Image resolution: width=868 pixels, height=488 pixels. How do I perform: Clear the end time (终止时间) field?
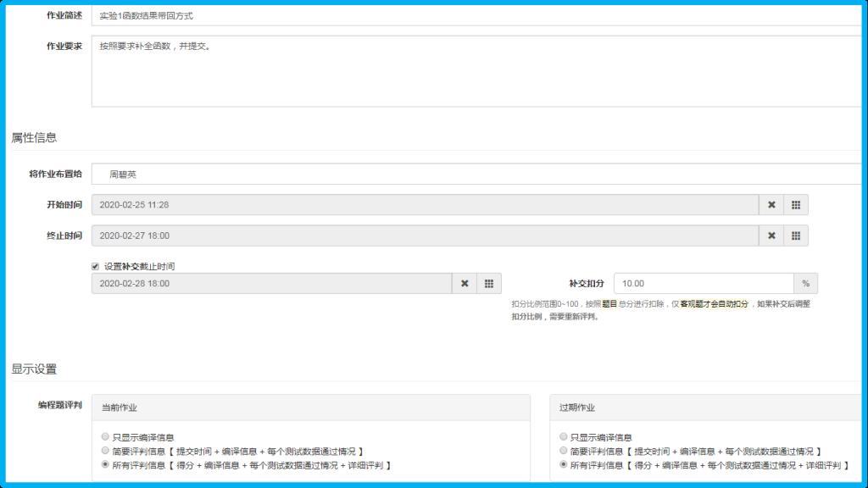(771, 236)
